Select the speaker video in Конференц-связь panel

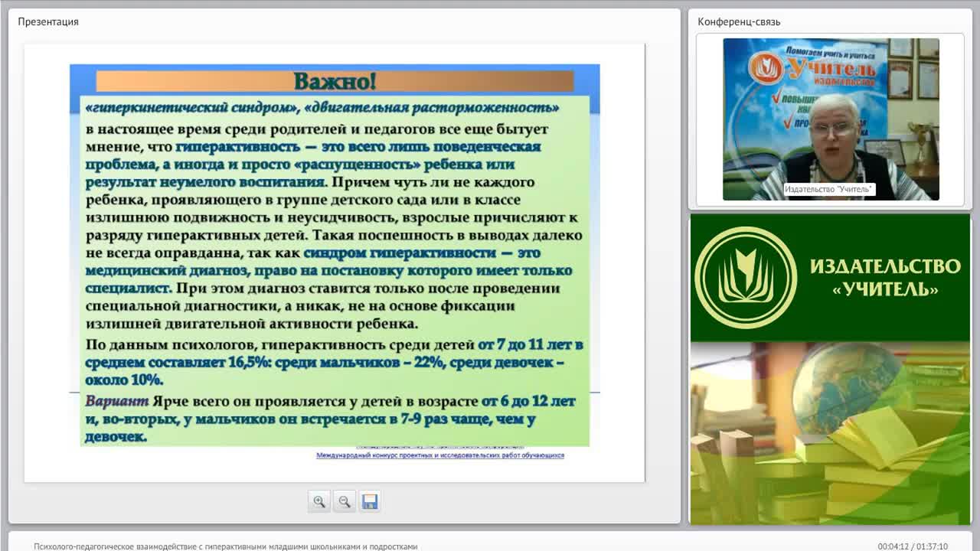pos(831,119)
